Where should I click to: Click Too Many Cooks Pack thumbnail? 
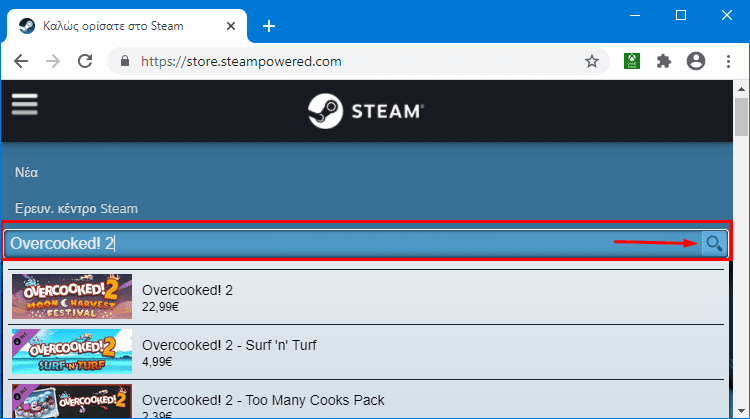pos(71,400)
